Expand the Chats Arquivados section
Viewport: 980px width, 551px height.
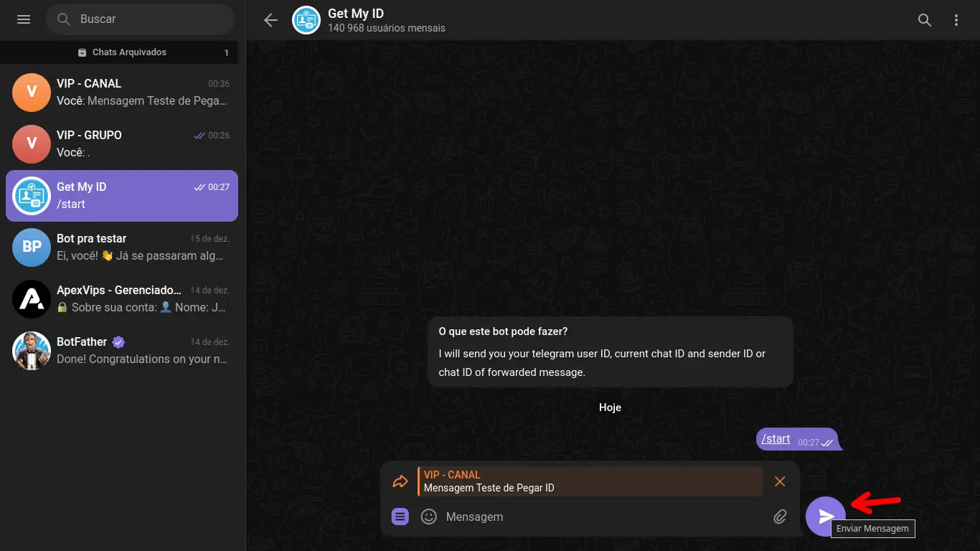(x=123, y=52)
